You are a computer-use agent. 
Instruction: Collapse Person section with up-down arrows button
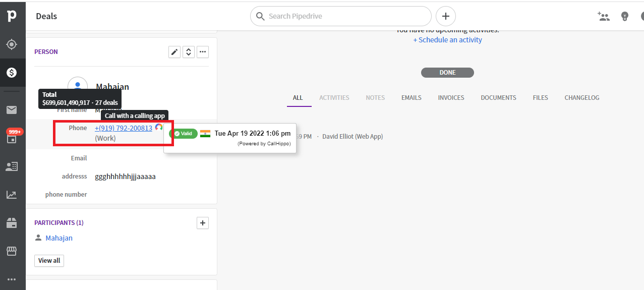tap(189, 52)
